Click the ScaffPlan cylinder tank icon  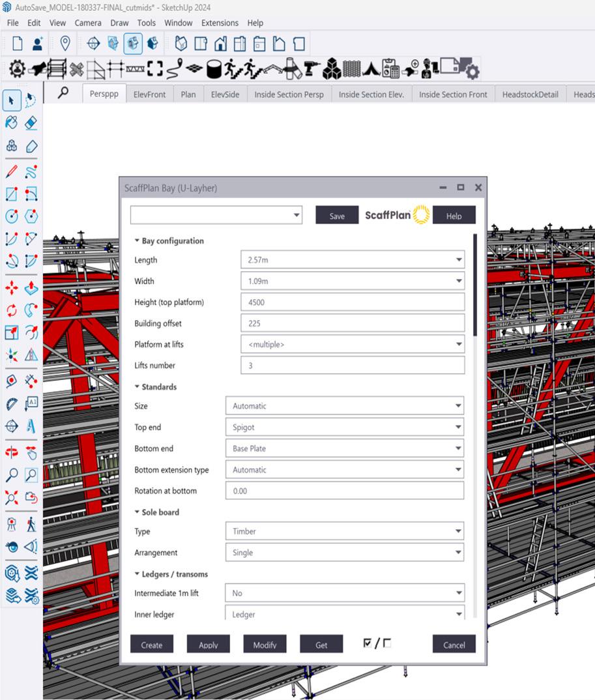click(214, 70)
